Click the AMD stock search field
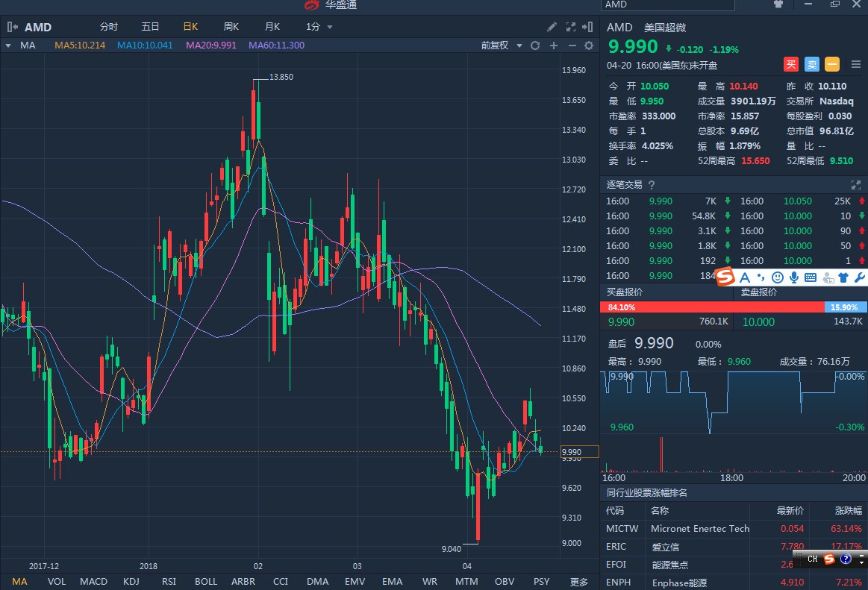Image resolution: width=868 pixels, height=590 pixels. [657, 4]
